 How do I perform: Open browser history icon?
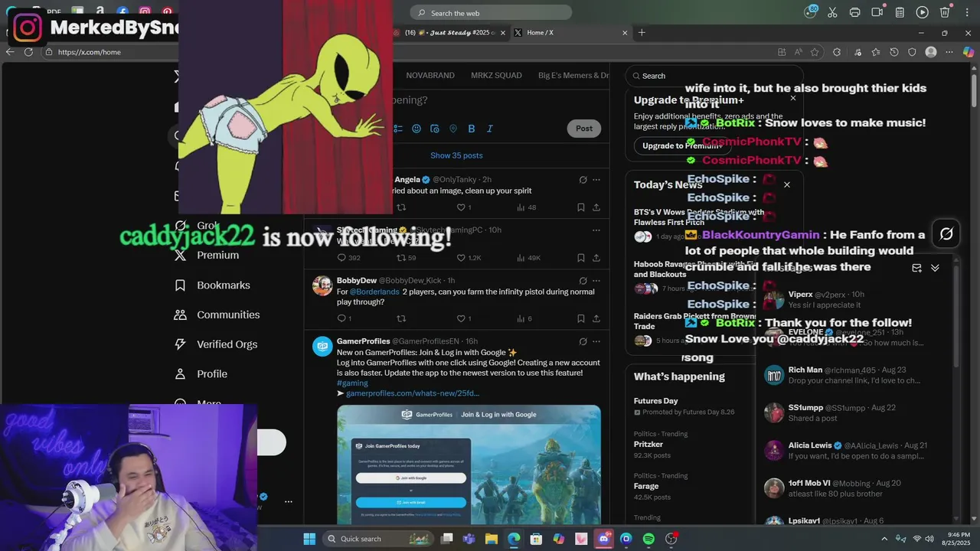[x=894, y=52]
